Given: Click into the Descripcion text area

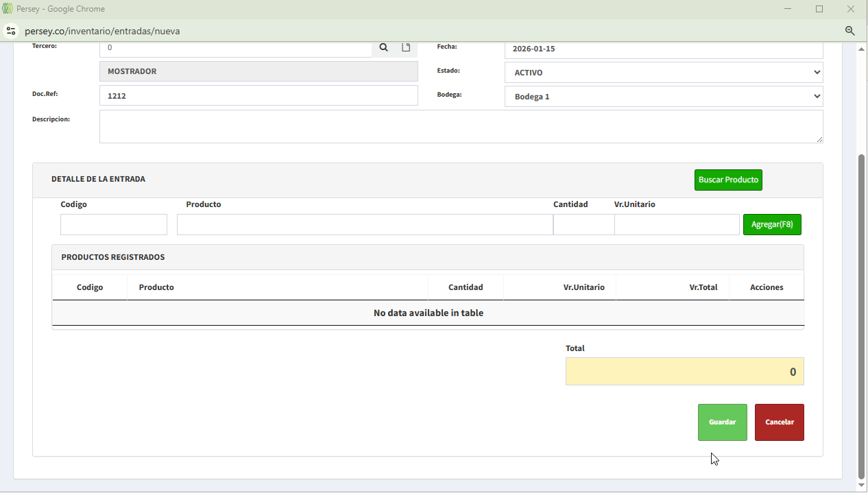Looking at the screenshot, I should pos(461,127).
